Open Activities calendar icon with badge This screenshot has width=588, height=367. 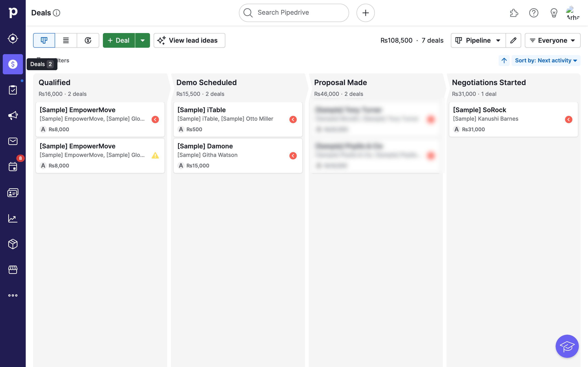(13, 167)
